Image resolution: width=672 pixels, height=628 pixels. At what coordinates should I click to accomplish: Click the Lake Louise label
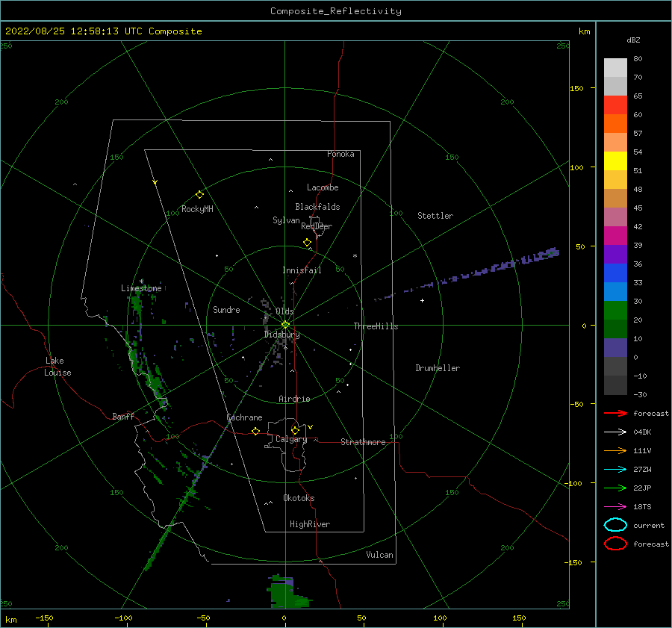pyautogui.click(x=57, y=367)
